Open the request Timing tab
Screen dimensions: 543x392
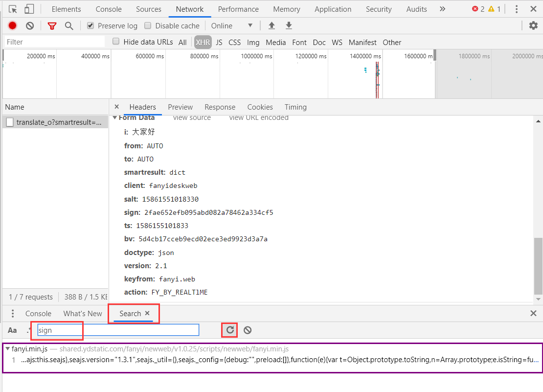(x=295, y=107)
